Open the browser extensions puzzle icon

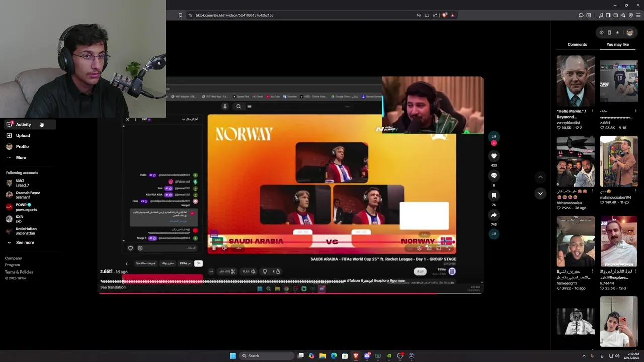click(581, 15)
